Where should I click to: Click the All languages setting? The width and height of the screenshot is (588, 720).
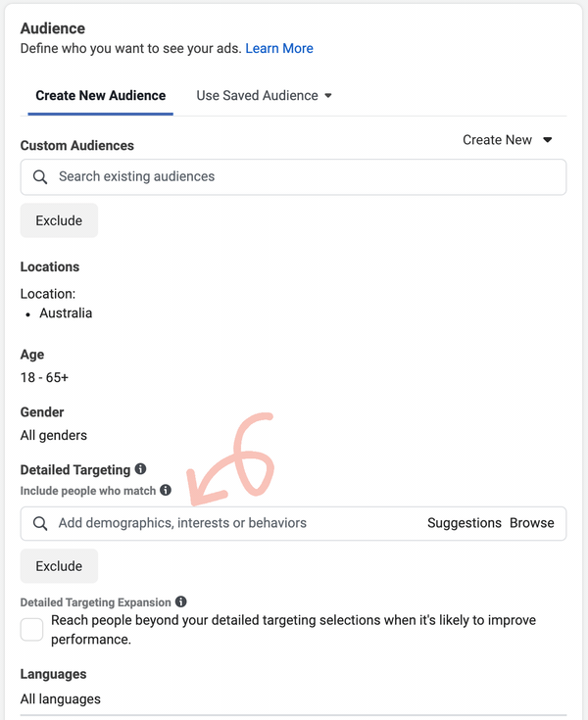(60, 698)
